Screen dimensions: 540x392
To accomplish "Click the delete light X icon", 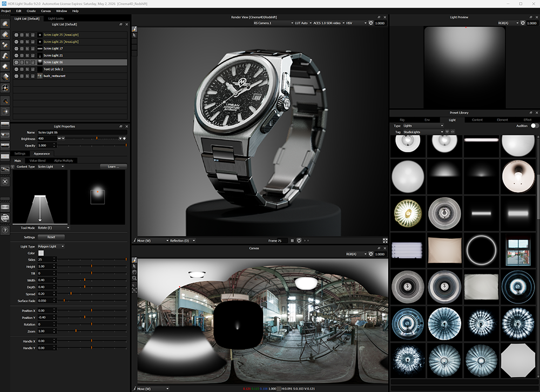I will [5, 181].
